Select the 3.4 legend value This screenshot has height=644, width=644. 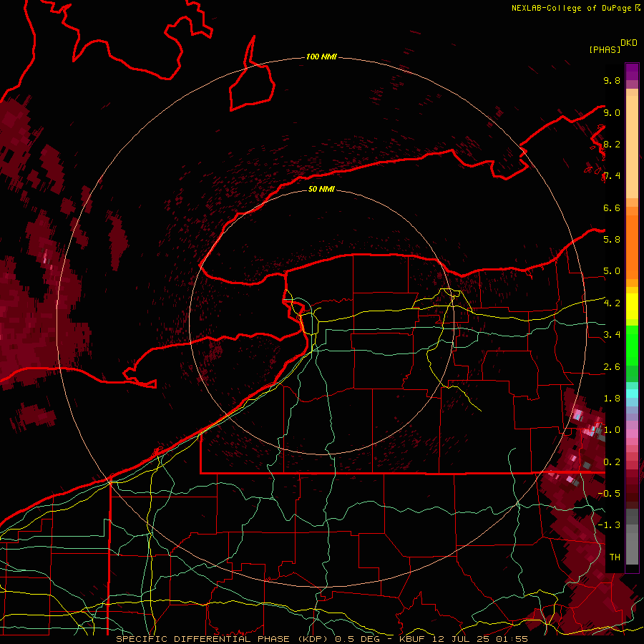coord(612,335)
